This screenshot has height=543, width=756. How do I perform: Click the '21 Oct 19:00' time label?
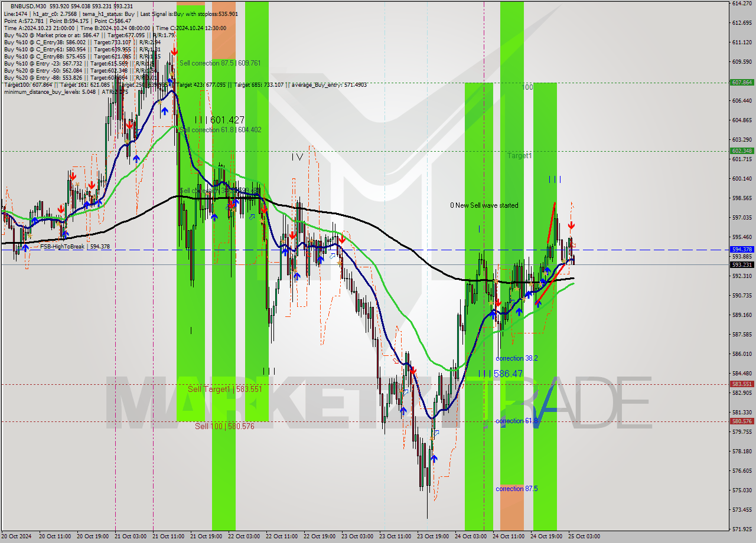[x=205, y=537]
